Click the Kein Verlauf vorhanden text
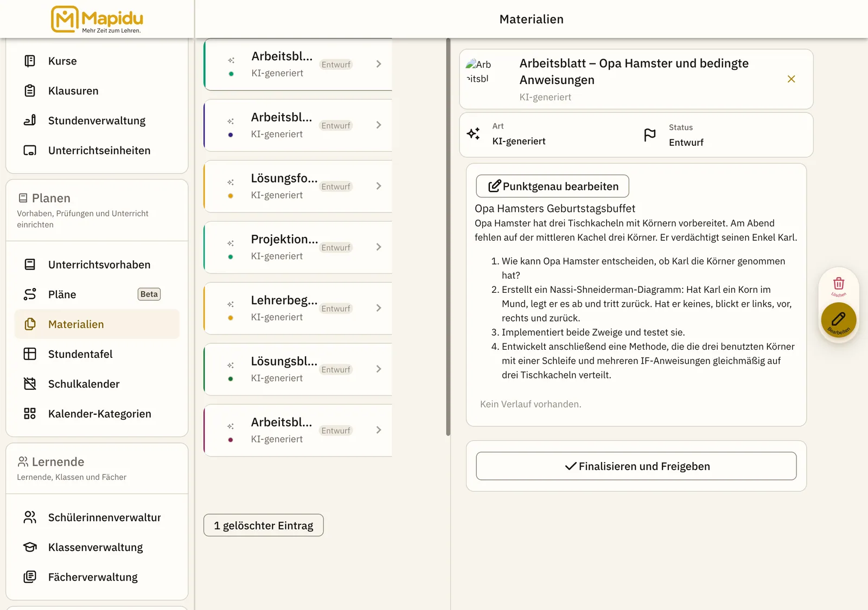This screenshot has width=868, height=610. (x=531, y=404)
